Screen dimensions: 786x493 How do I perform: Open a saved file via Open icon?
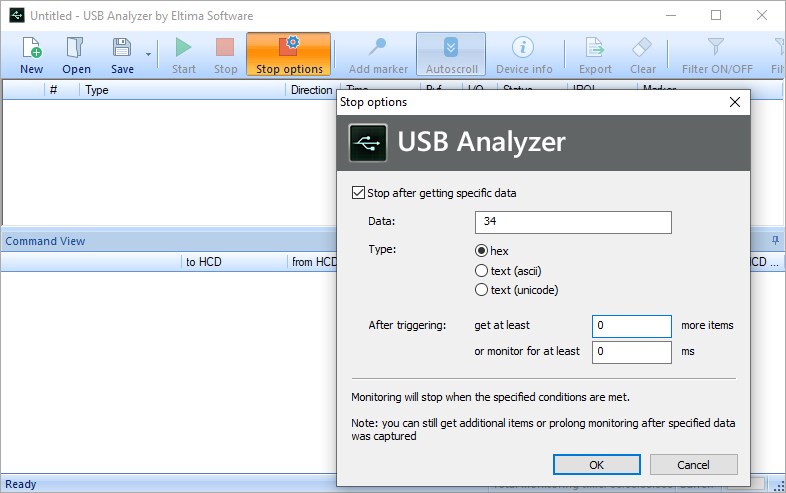pyautogui.click(x=76, y=55)
